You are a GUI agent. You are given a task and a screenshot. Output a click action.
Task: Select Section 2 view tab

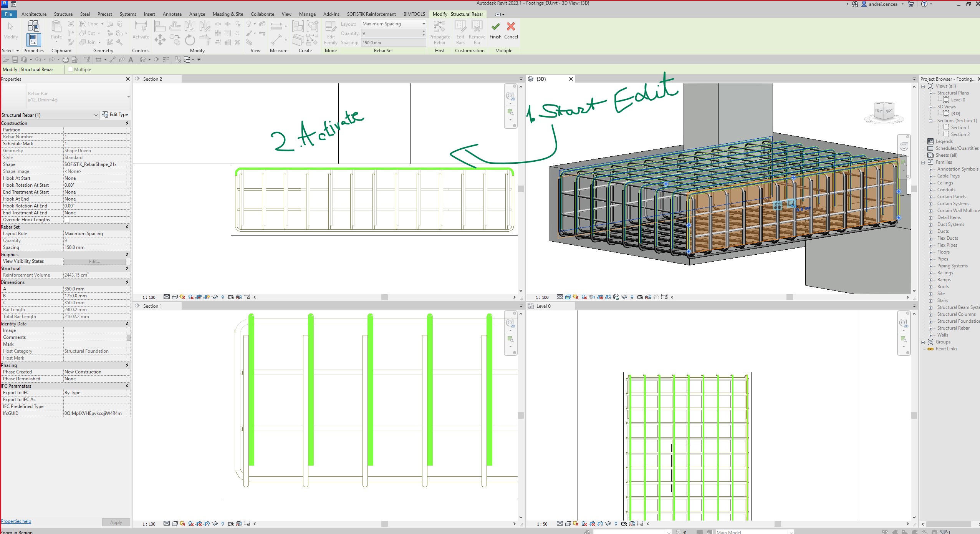point(152,79)
